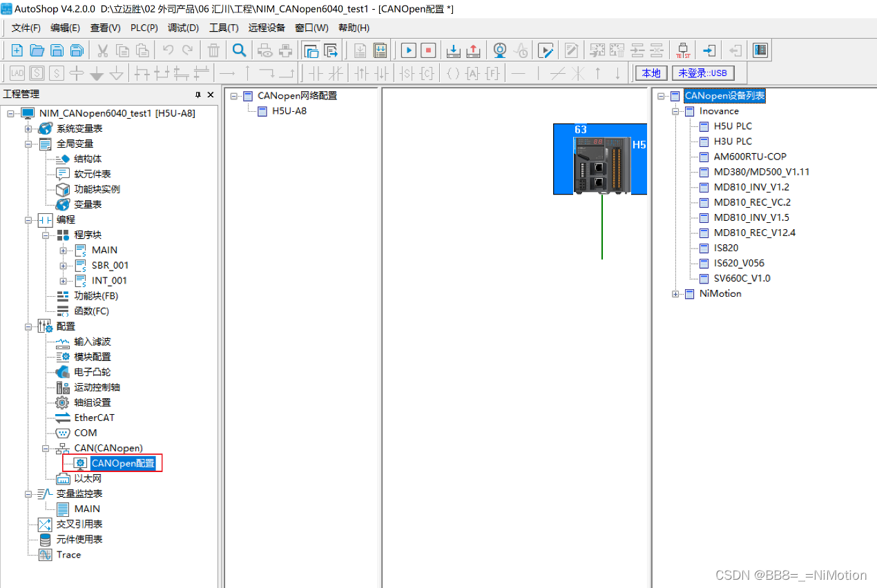877x588 pixels.
Task: Open the 文件(F) menu
Action: 26,28
